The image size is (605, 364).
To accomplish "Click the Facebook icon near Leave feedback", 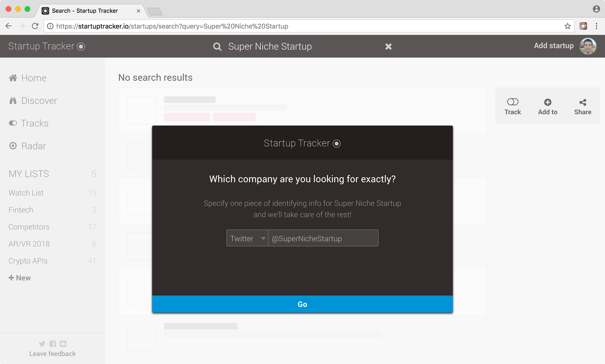I will (52, 344).
